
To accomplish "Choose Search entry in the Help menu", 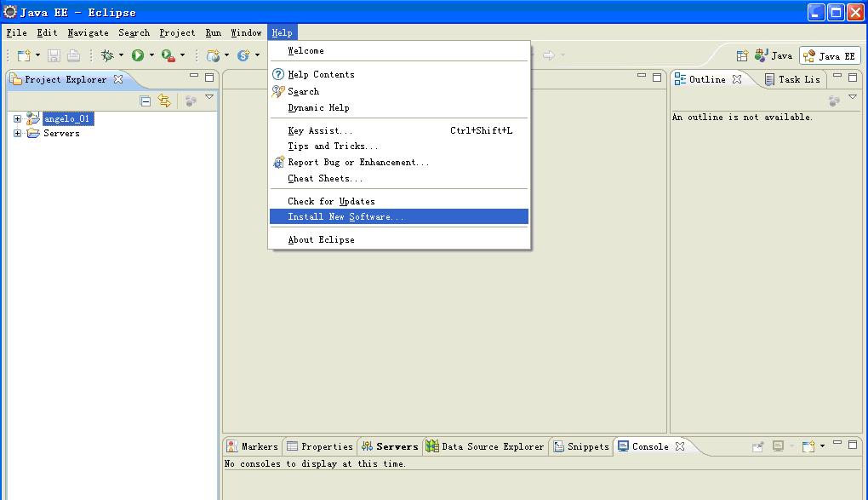I will click(x=399, y=91).
